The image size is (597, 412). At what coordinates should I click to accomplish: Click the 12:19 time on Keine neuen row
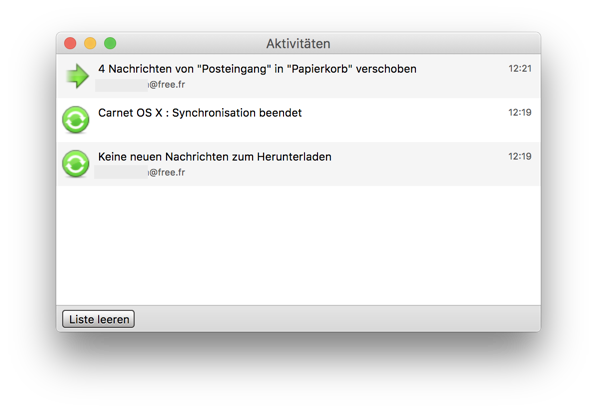[520, 156]
